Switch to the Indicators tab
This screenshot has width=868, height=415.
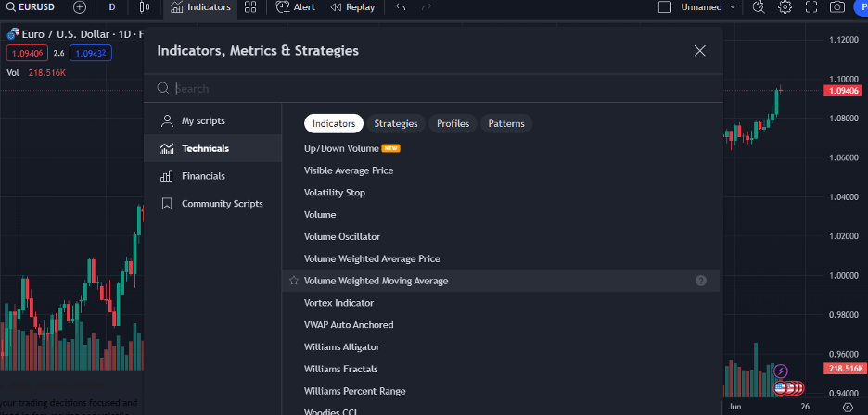334,123
